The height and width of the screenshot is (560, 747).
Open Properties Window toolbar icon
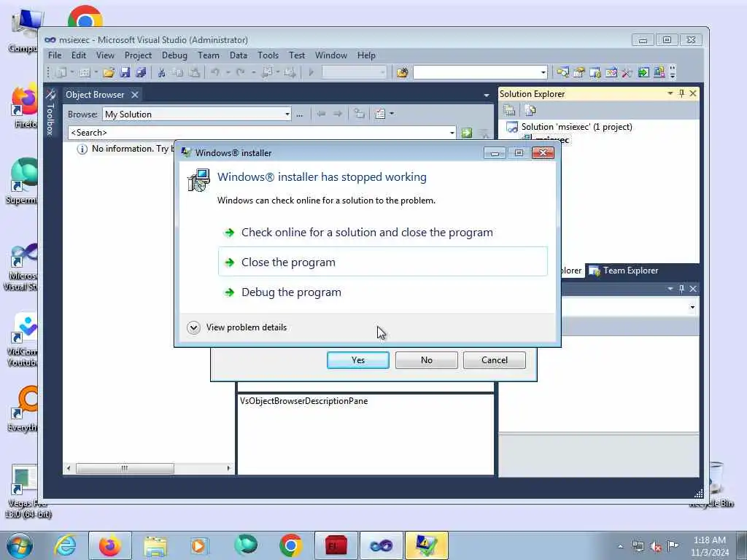pos(578,72)
